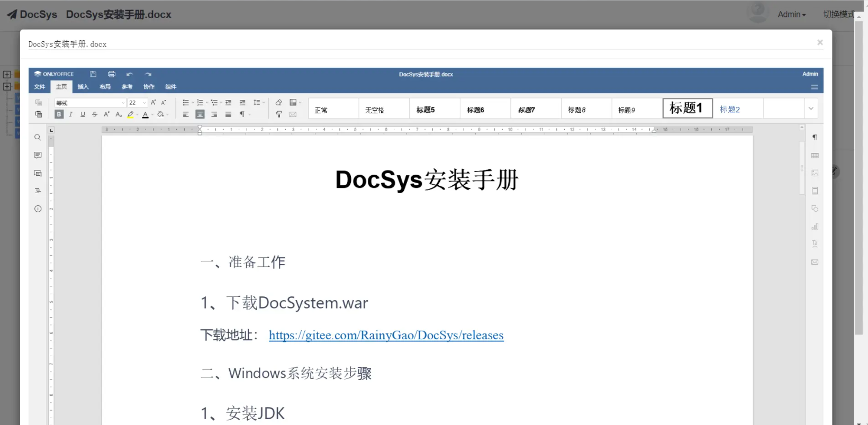Click the Copy style paint roller icon

click(278, 114)
